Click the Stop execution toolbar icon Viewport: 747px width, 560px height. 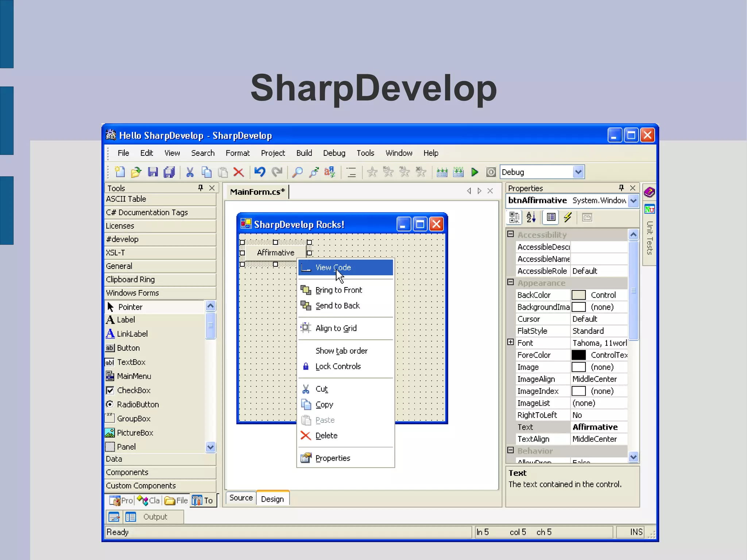[491, 172]
